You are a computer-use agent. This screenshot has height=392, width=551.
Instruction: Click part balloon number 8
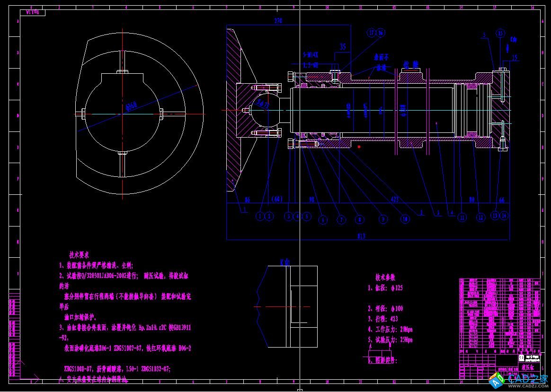pos(361,219)
